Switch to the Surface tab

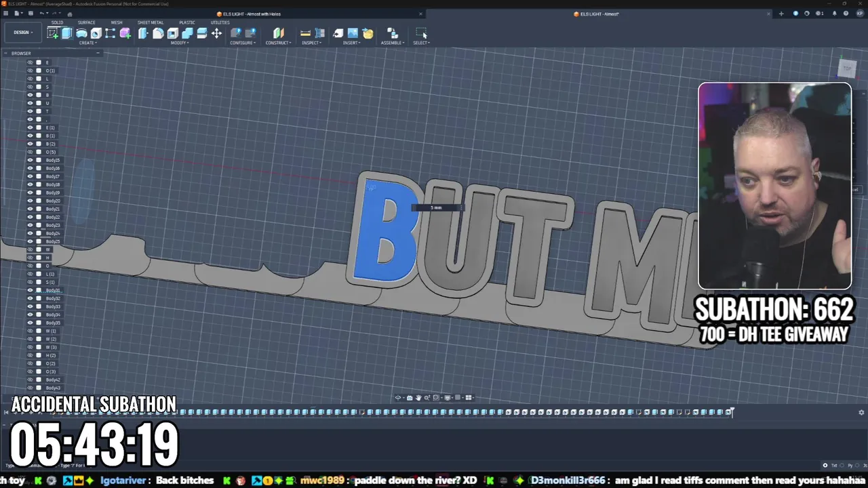coord(86,22)
